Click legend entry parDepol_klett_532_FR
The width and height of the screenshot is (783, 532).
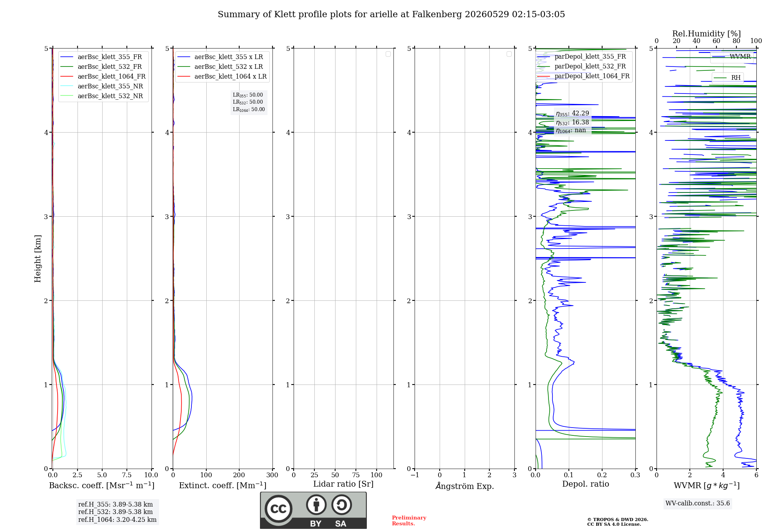581,66
